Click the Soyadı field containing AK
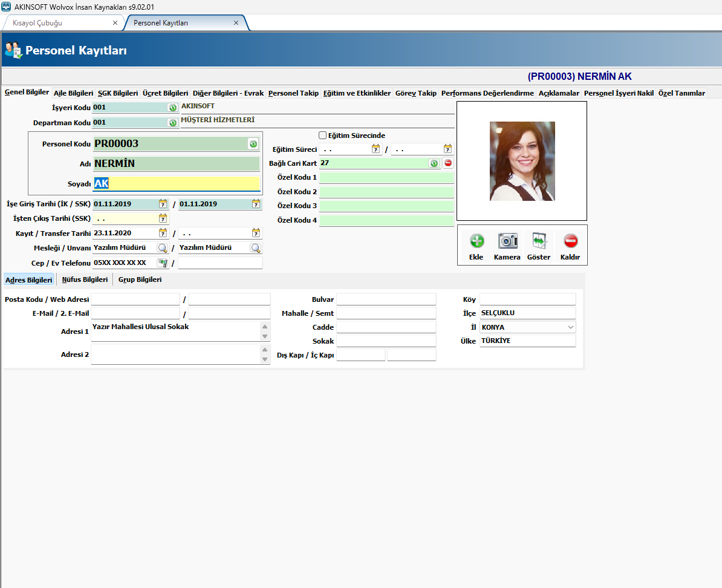Image resolution: width=722 pixels, height=588 pixels. point(177,183)
